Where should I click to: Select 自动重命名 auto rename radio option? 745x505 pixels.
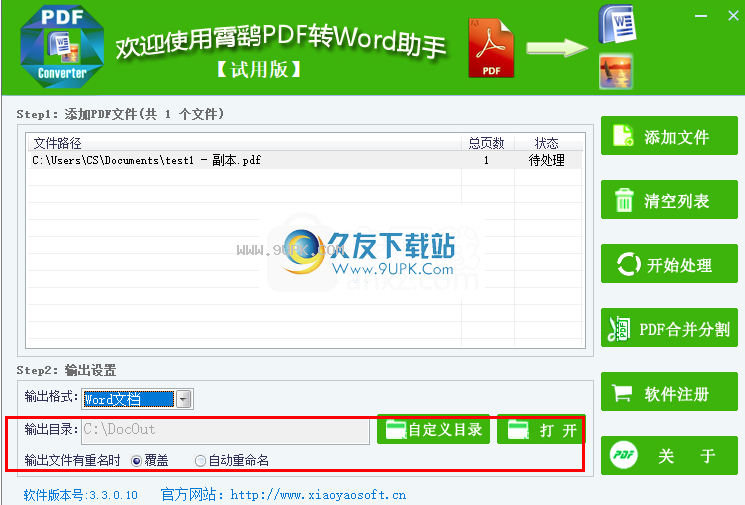click(x=200, y=461)
